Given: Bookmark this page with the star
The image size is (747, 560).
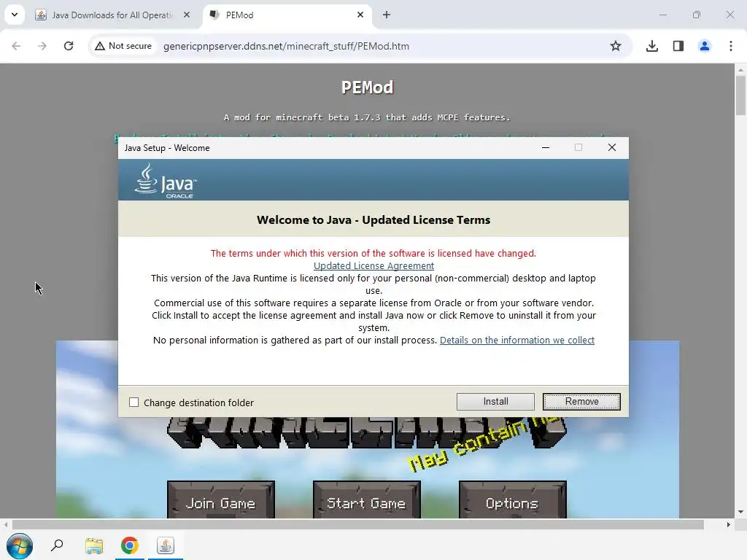Looking at the screenshot, I should tap(616, 46).
